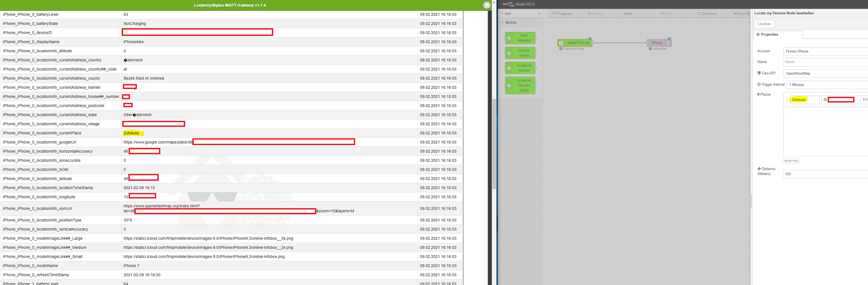Click the 'Bezirk Ried im Innkreis' county value

[x=144, y=78]
